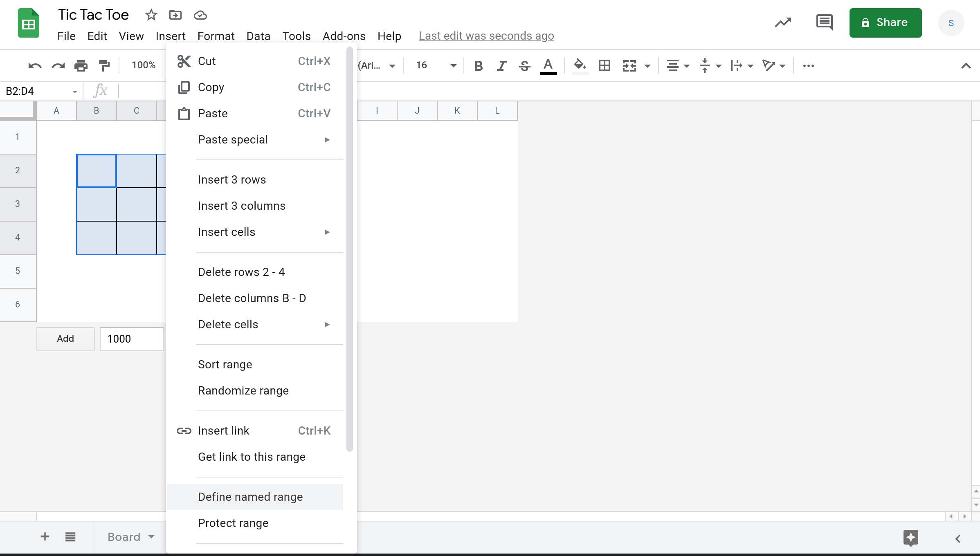Select 'Insert 3 rows' from context menu
The image size is (980, 556).
coord(232,179)
